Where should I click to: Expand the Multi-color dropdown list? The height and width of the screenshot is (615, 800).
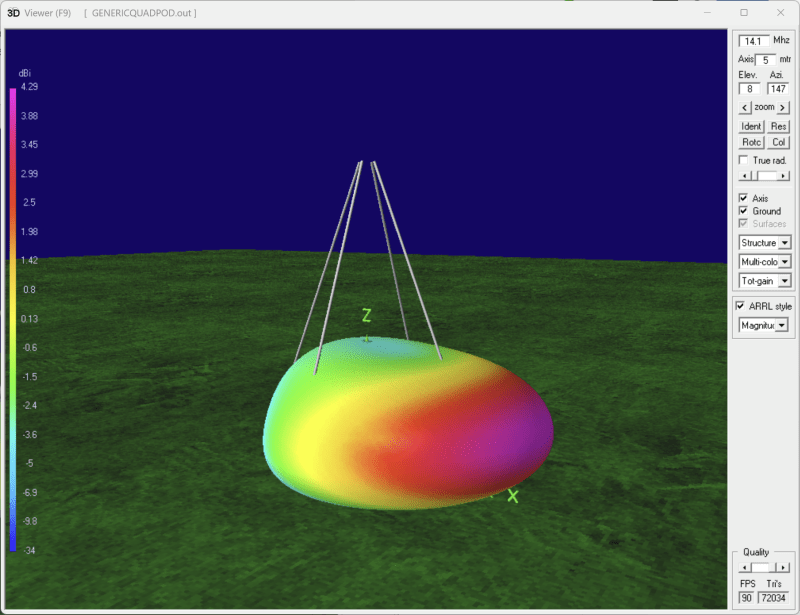tap(783, 262)
